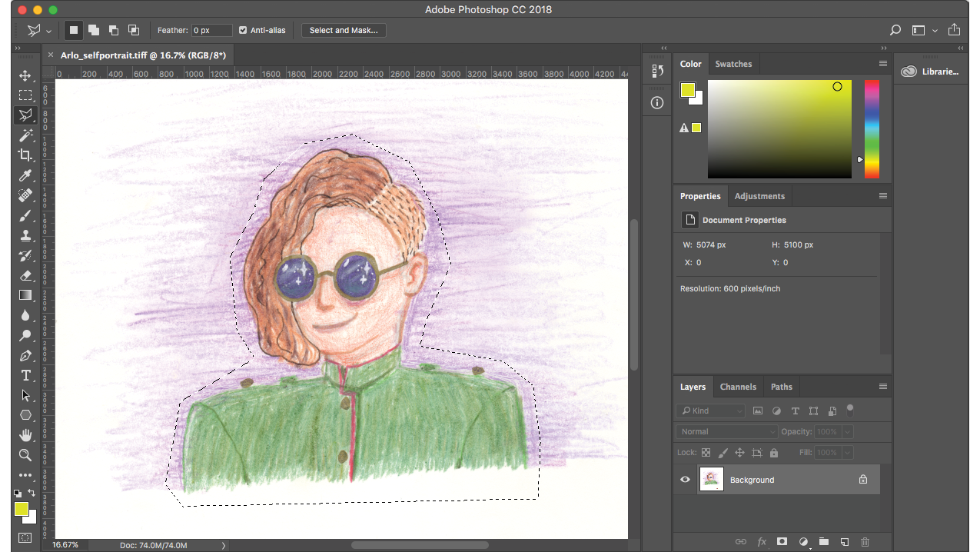Click the Select and Mask button
The image size is (980, 552).
point(344,31)
